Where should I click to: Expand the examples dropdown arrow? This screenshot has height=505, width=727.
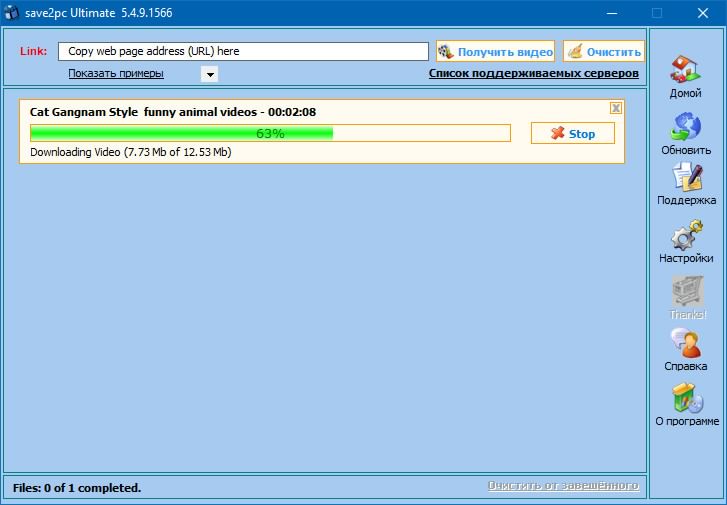pos(210,74)
